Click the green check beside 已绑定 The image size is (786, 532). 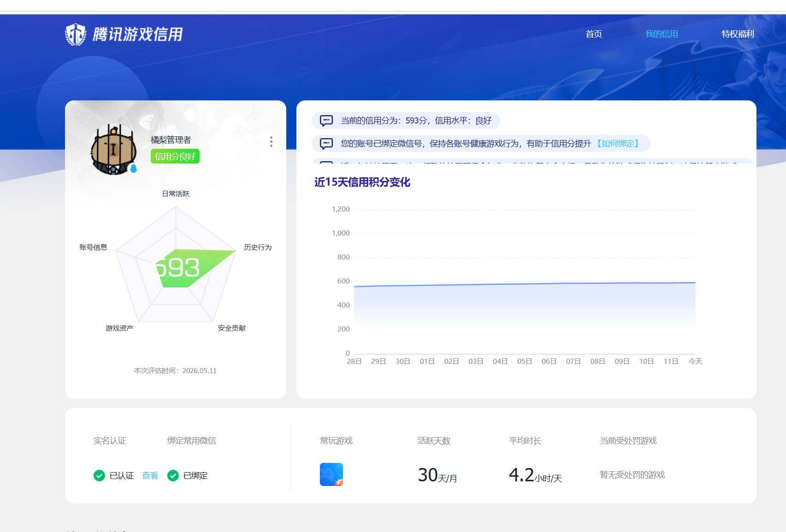point(173,475)
